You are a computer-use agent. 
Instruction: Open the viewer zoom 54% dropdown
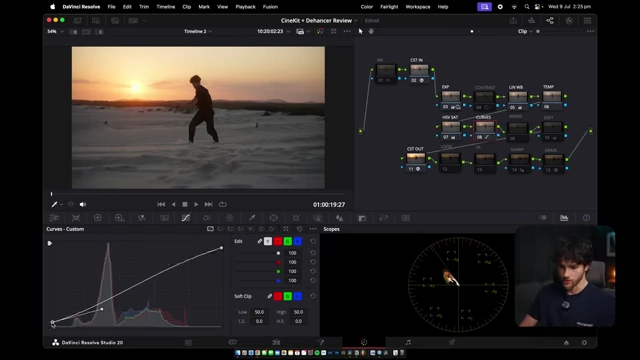tap(56, 31)
